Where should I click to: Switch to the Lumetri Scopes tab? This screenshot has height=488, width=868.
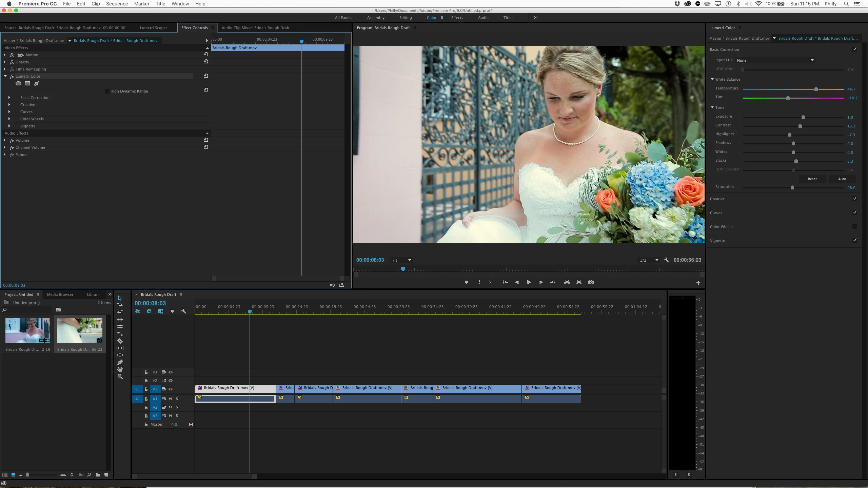154,28
